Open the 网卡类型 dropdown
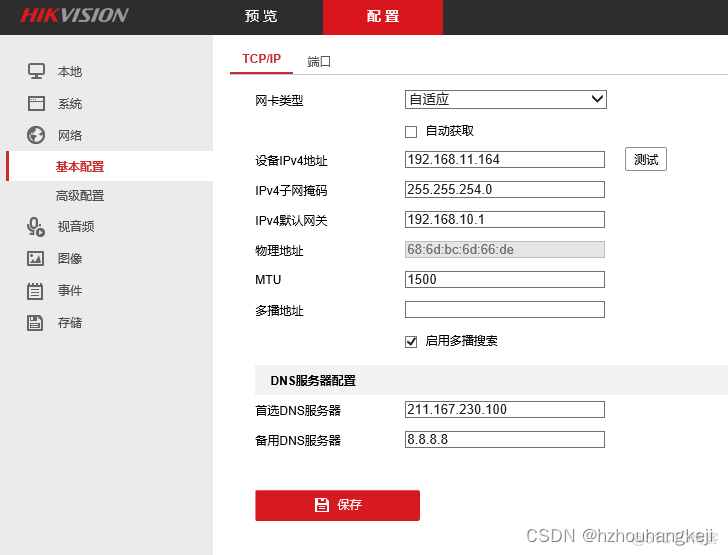The height and width of the screenshot is (555, 728). coord(506,99)
